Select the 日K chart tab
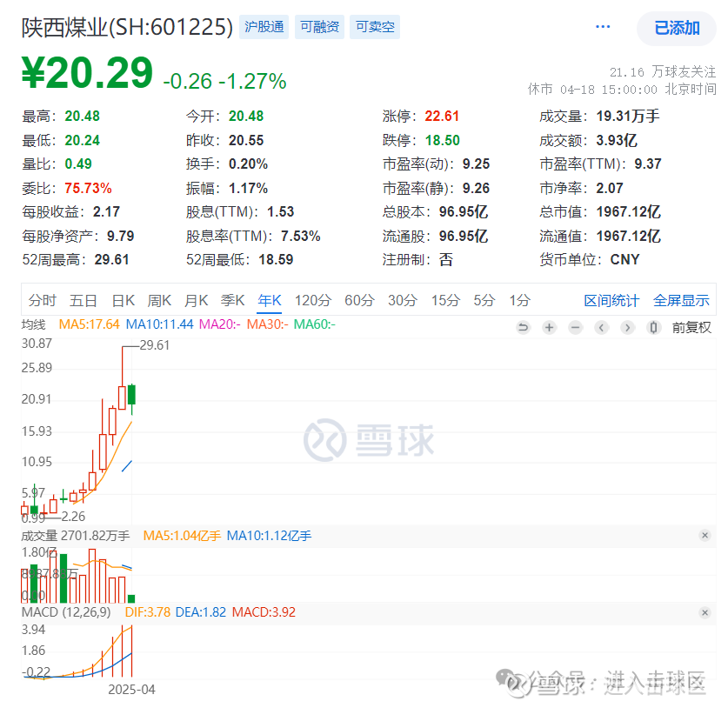Screen dimensions: 728x708 pos(123,300)
